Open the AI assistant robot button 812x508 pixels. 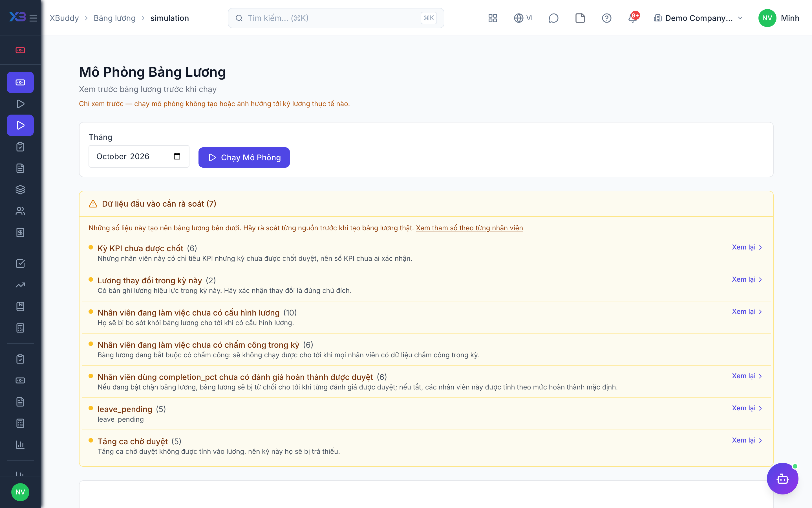[x=782, y=478]
